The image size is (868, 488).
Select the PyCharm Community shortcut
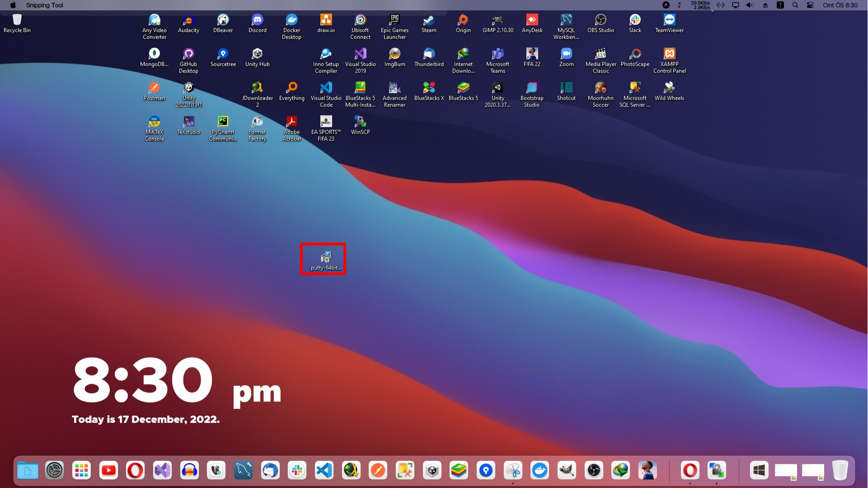(223, 129)
